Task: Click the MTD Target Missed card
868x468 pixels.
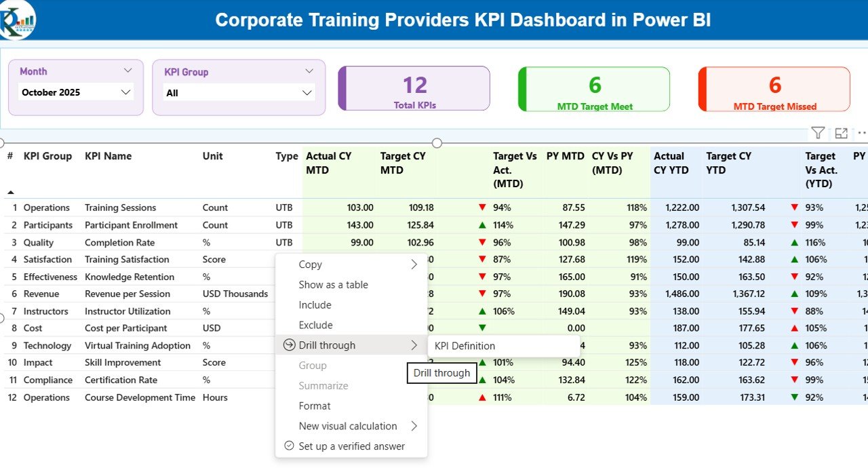Action: pyautogui.click(x=774, y=90)
